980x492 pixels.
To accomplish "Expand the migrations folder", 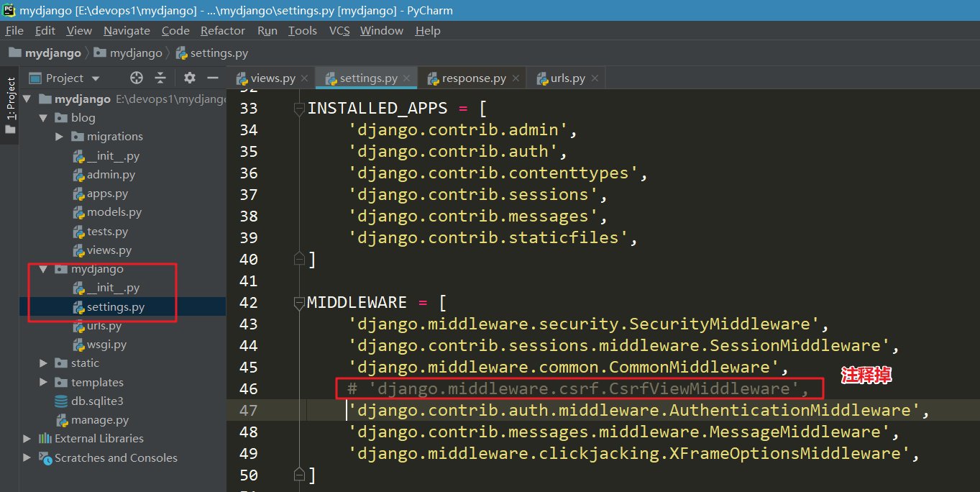I will pos(60,136).
